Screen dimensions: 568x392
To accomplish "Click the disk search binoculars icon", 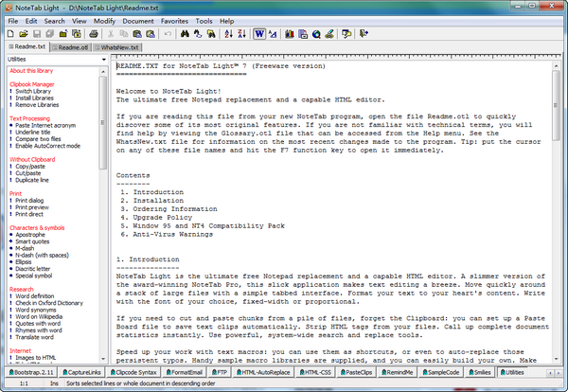I will 211,34.
